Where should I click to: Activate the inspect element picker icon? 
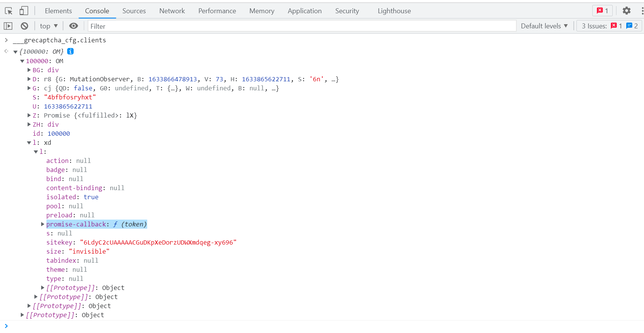click(x=8, y=11)
